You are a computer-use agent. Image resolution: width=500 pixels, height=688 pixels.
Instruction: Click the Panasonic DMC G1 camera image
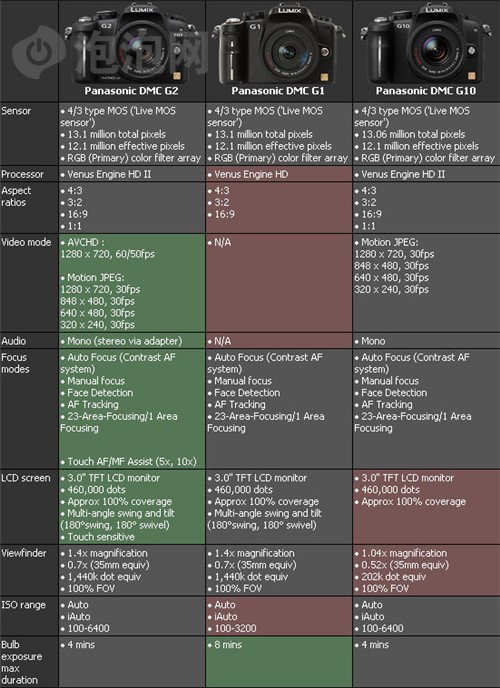pos(278,43)
